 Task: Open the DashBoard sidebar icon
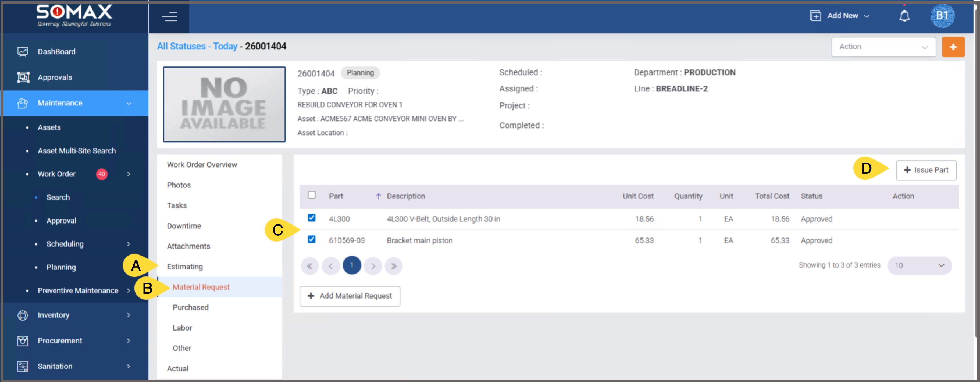click(x=23, y=52)
